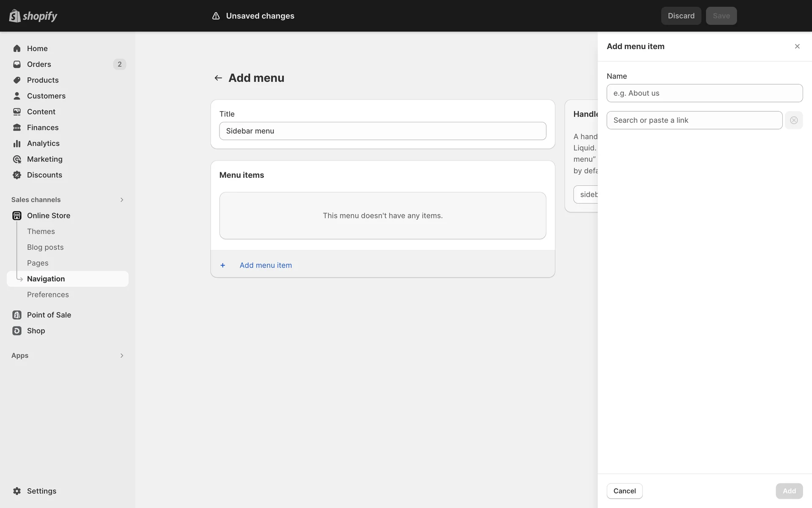Click the back arrow beside Add menu
812x508 pixels.
tap(218, 78)
